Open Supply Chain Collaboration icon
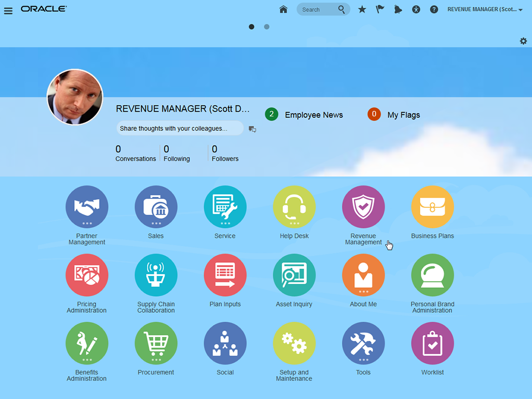The image size is (532, 399). pos(156,275)
